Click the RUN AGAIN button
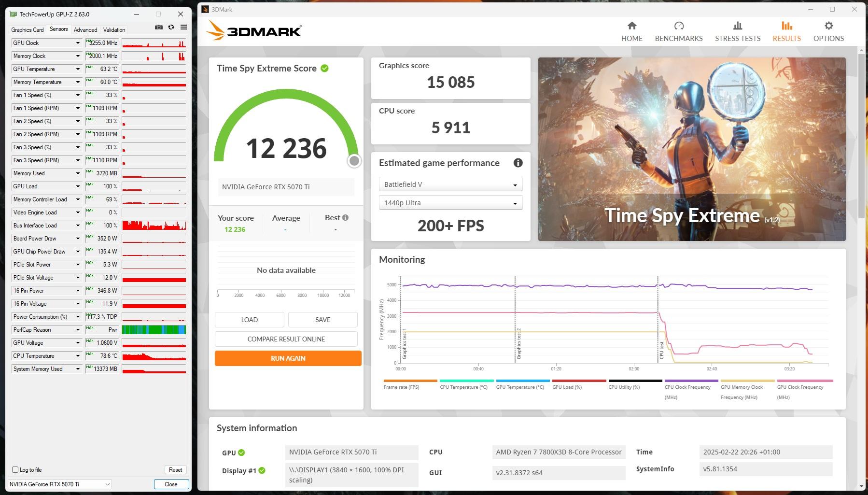Viewport: 868px width, 495px height. click(x=288, y=358)
